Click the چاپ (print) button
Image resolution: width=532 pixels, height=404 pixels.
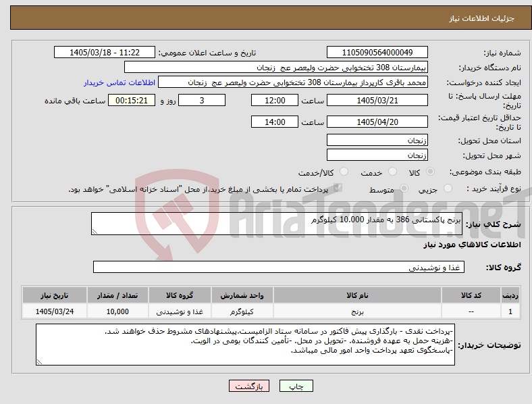point(296,386)
